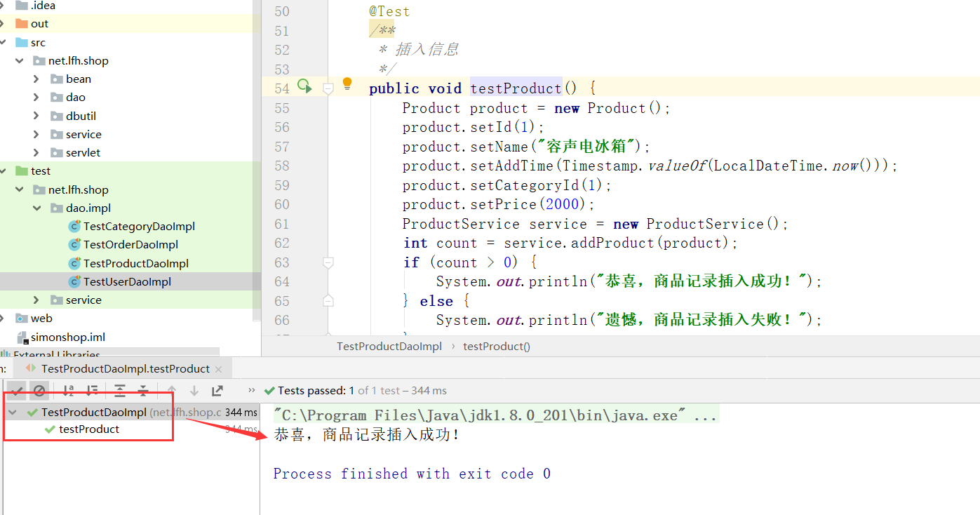Sort test results by duration

point(92,391)
